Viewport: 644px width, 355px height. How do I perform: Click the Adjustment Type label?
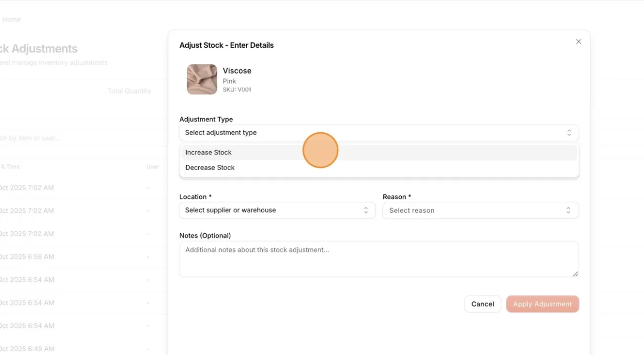[x=206, y=119]
